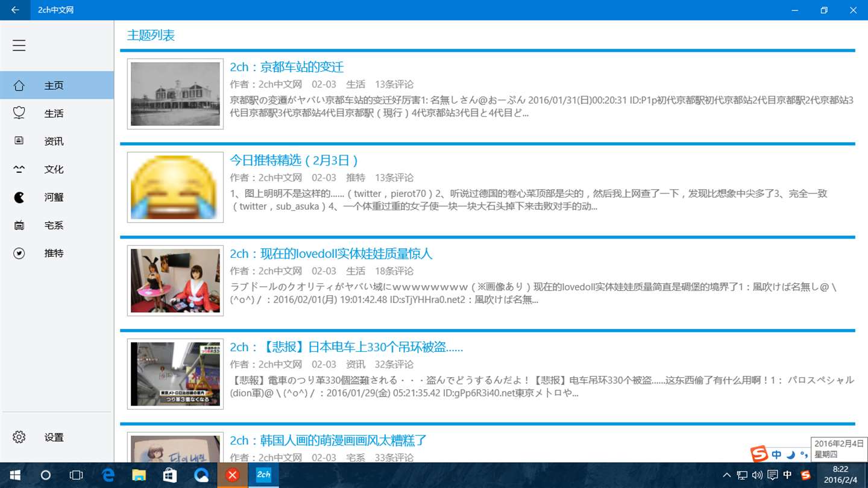The image size is (868, 488).
Task: Click the crying-laughing emoji thumbnail
Action: point(175,187)
